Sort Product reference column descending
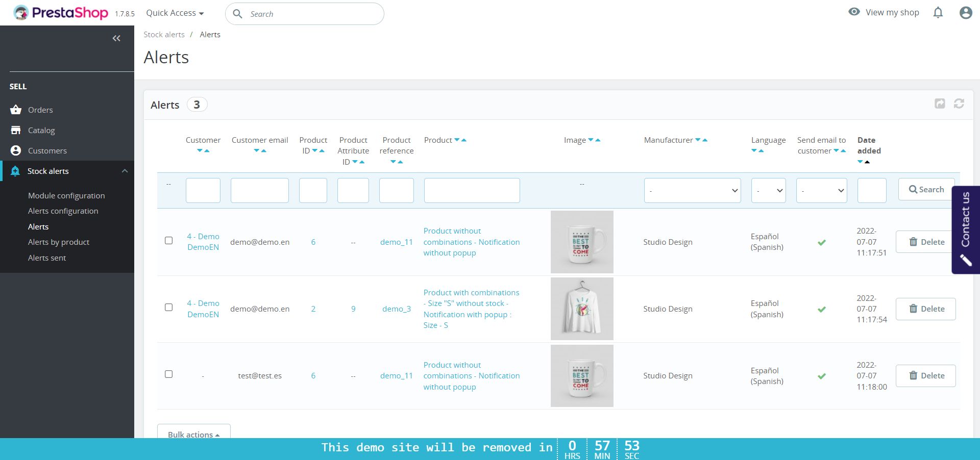Viewport: 980px width, 460px height. [393, 162]
